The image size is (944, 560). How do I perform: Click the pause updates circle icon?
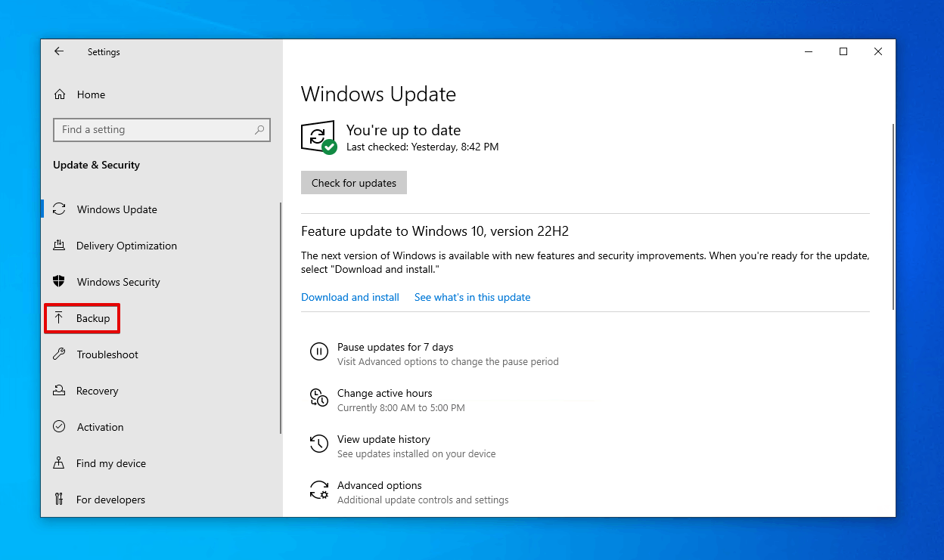[319, 351]
